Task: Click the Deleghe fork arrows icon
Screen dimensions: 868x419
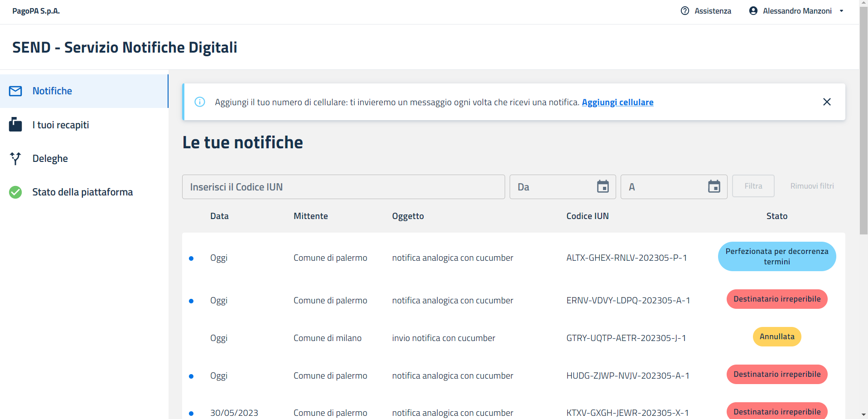Action: tap(15, 158)
